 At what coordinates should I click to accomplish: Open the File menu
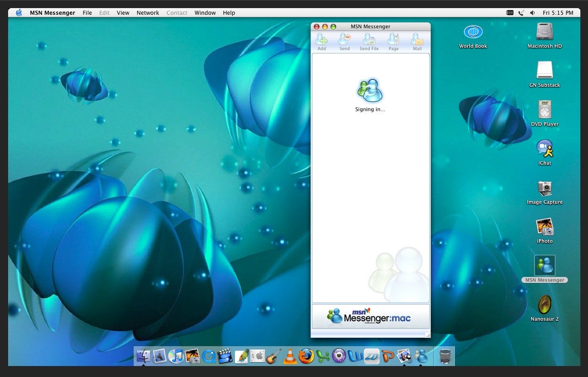coord(87,13)
